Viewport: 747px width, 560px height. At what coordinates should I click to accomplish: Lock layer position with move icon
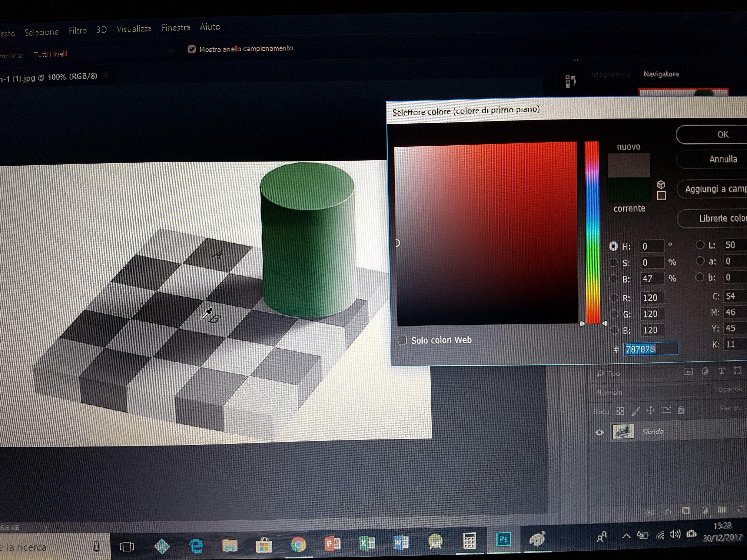(x=650, y=411)
